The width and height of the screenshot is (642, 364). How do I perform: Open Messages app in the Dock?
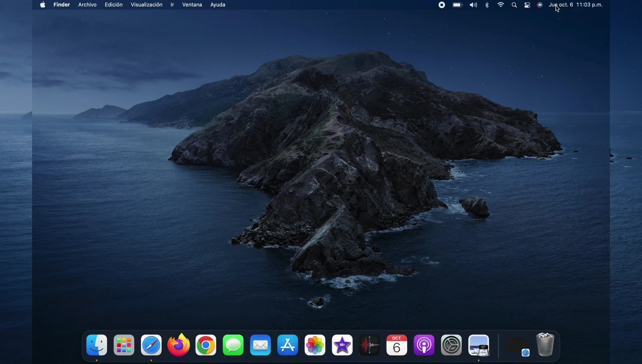click(233, 345)
